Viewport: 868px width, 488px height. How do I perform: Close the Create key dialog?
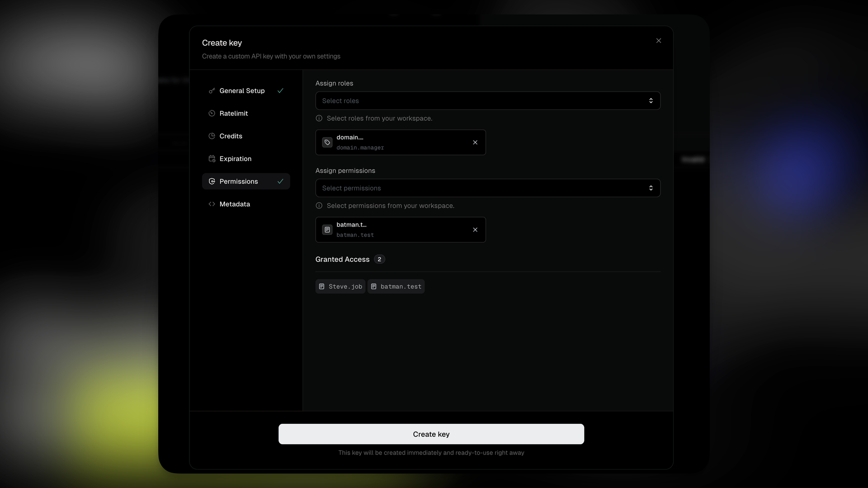pyautogui.click(x=659, y=41)
